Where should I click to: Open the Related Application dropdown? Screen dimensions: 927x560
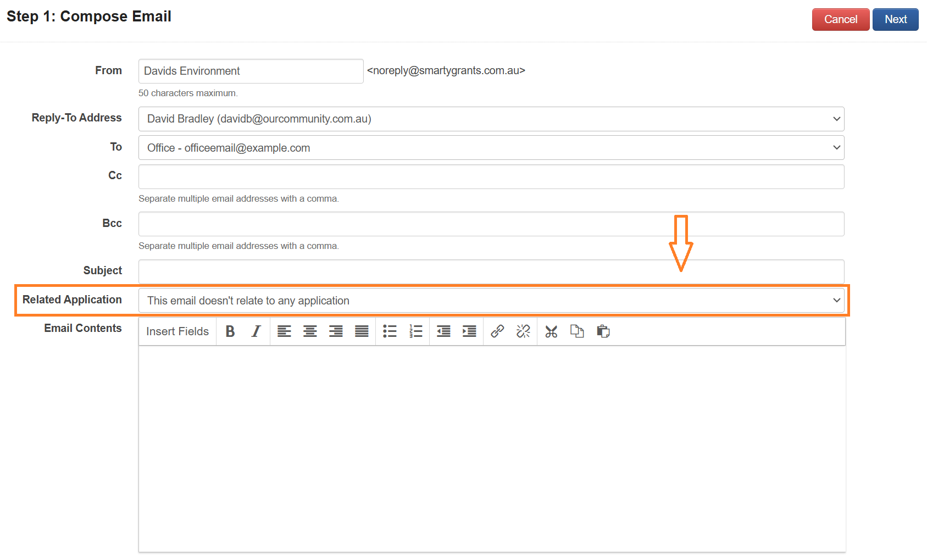(x=491, y=301)
